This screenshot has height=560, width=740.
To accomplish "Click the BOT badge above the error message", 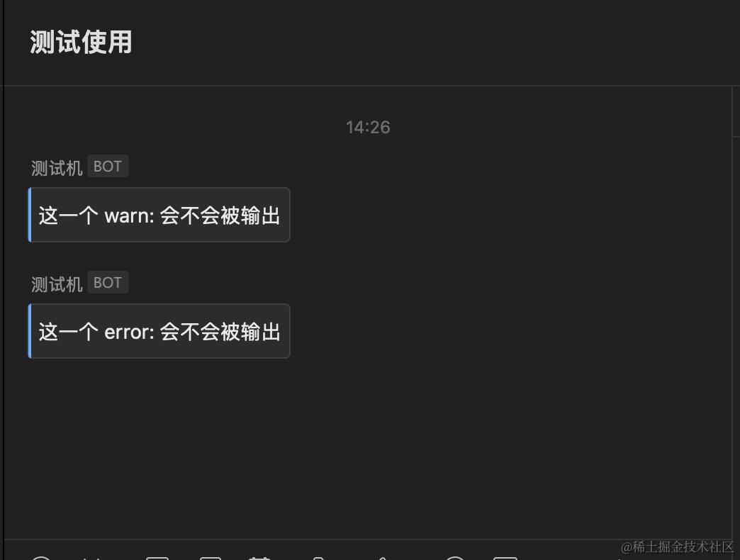I will tap(108, 282).
